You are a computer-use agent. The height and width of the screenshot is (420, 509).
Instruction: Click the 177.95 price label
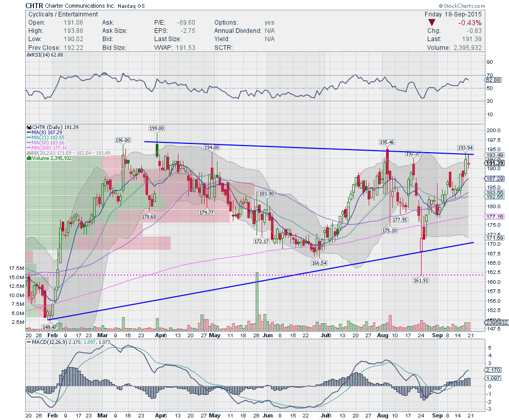coord(400,220)
